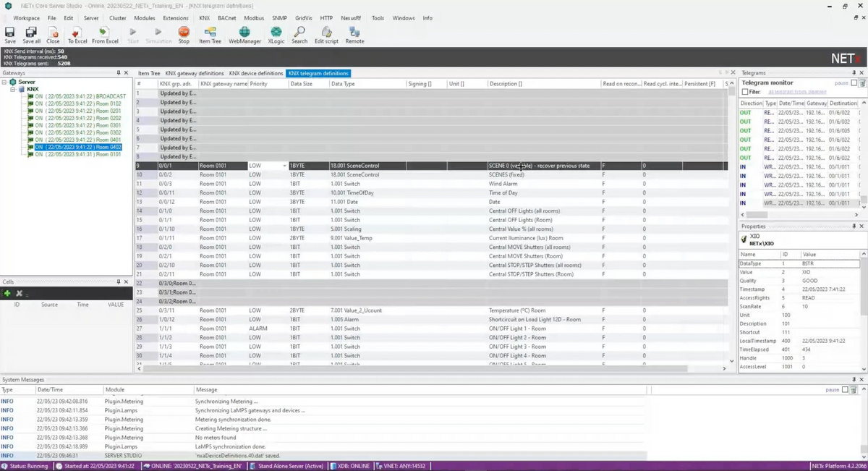Clear system messages with trash icon
The height and width of the screenshot is (471, 868).
point(854,389)
